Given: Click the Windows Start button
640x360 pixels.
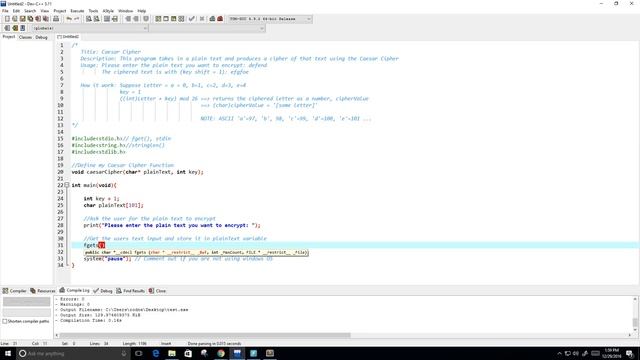Looking at the screenshot, I should [x=8, y=353].
